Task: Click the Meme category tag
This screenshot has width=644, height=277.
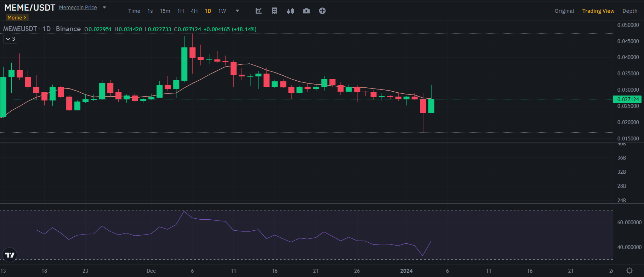Action: point(17,18)
